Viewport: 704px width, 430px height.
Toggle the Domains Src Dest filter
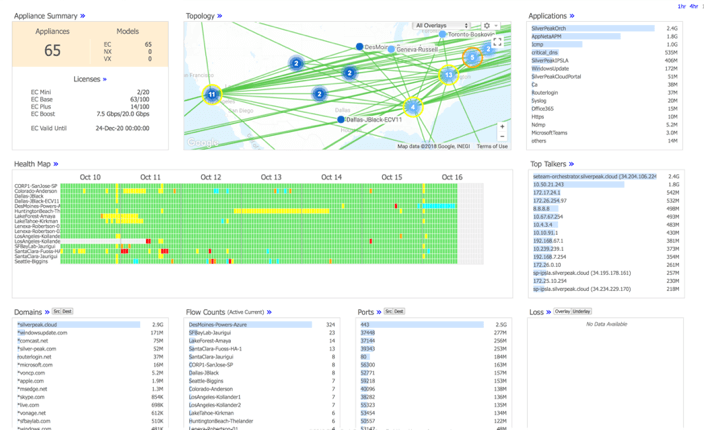tap(62, 312)
